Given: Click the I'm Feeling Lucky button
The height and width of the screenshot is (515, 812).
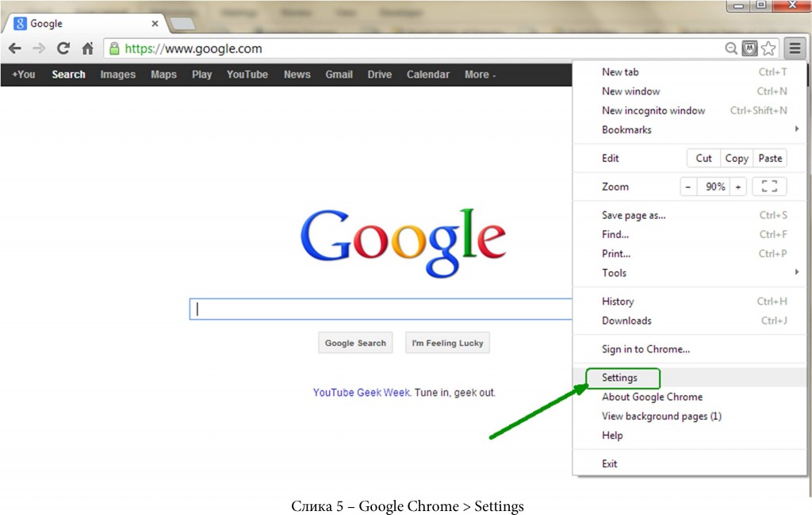Looking at the screenshot, I should pos(447,343).
